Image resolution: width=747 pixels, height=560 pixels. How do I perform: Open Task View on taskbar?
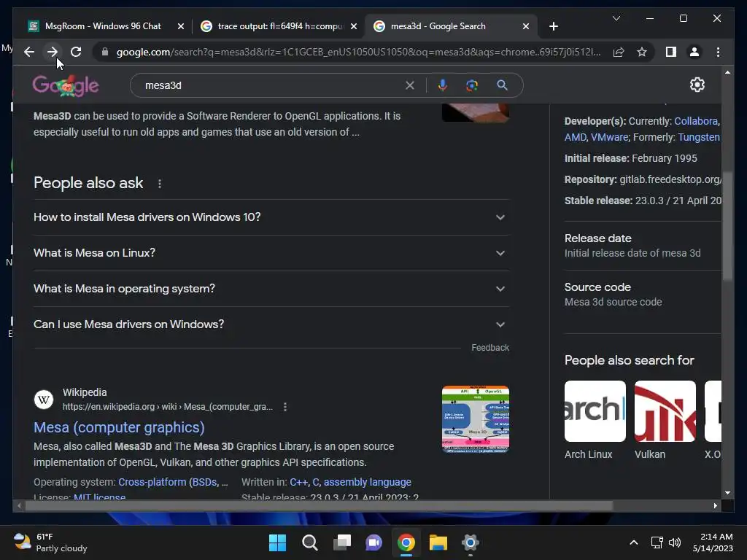[x=342, y=542]
